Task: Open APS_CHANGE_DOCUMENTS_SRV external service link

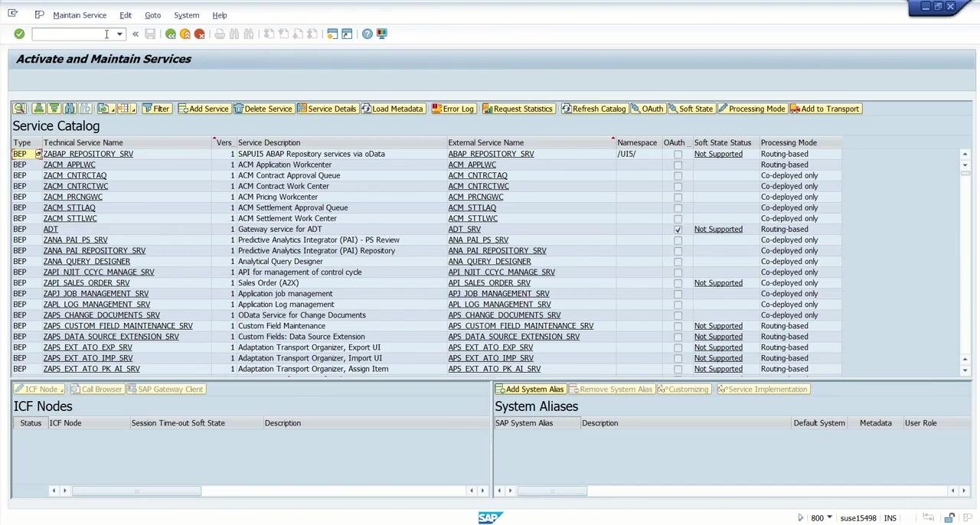Action: click(505, 315)
